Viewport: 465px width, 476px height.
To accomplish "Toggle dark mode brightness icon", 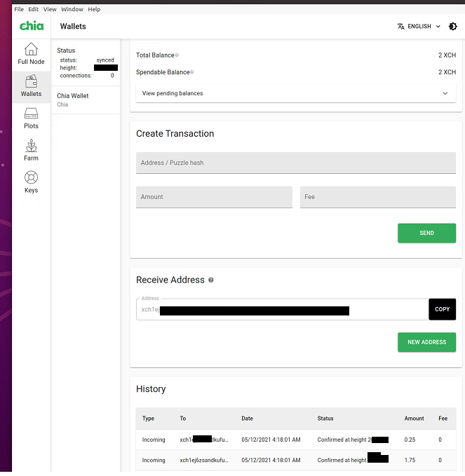I will [x=452, y=27].
